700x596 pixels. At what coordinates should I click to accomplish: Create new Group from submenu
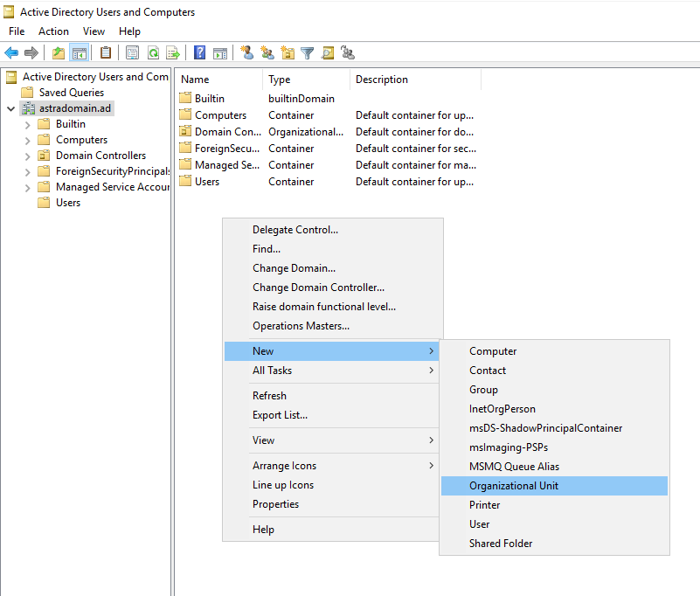coord(554,390)
